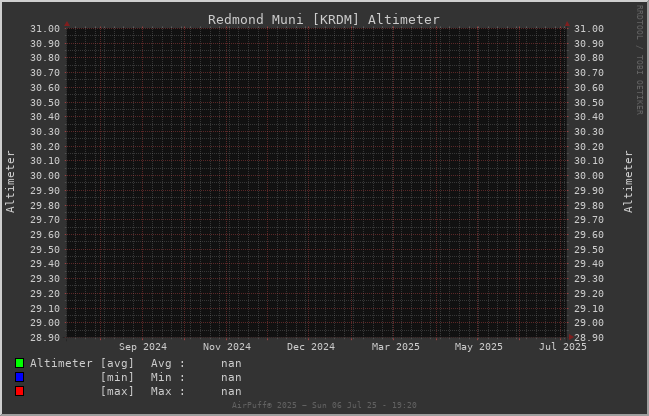
Task: Click the 'May 2025' x-axis label
Action: [x=478, y=346]
